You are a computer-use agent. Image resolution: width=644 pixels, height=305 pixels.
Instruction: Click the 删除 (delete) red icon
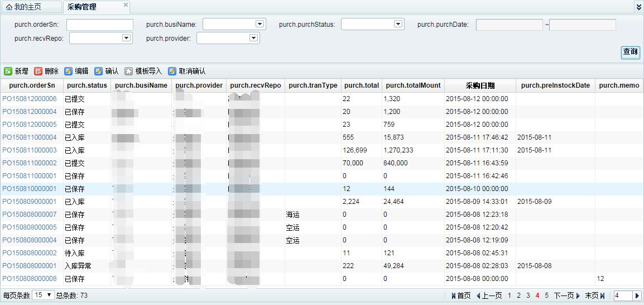tap(38, 72)
